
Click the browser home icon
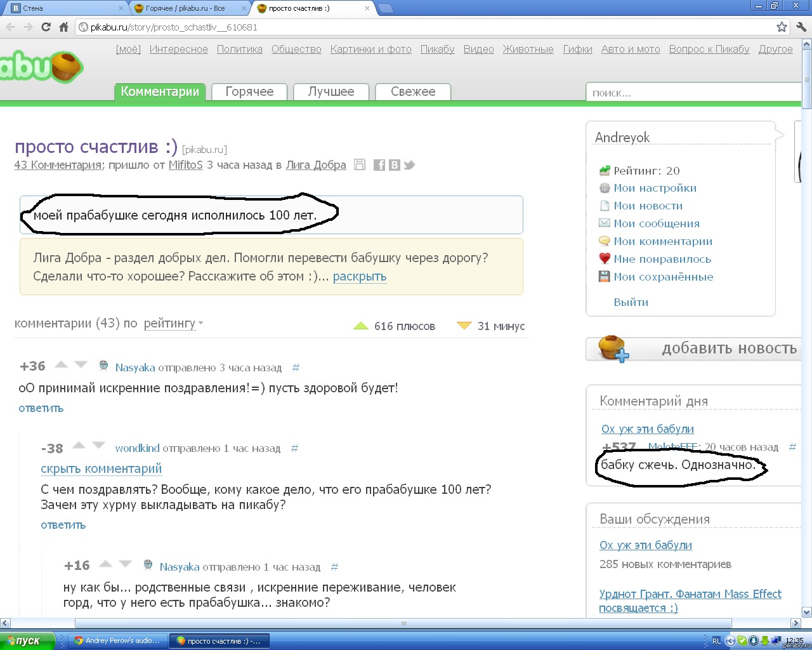[x=63, y=27]
